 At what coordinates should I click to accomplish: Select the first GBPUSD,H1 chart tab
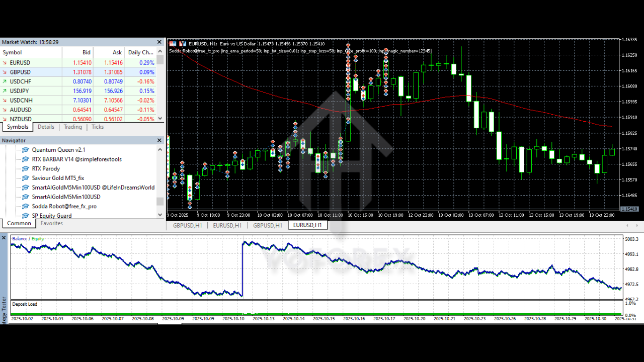pos(187,226)
